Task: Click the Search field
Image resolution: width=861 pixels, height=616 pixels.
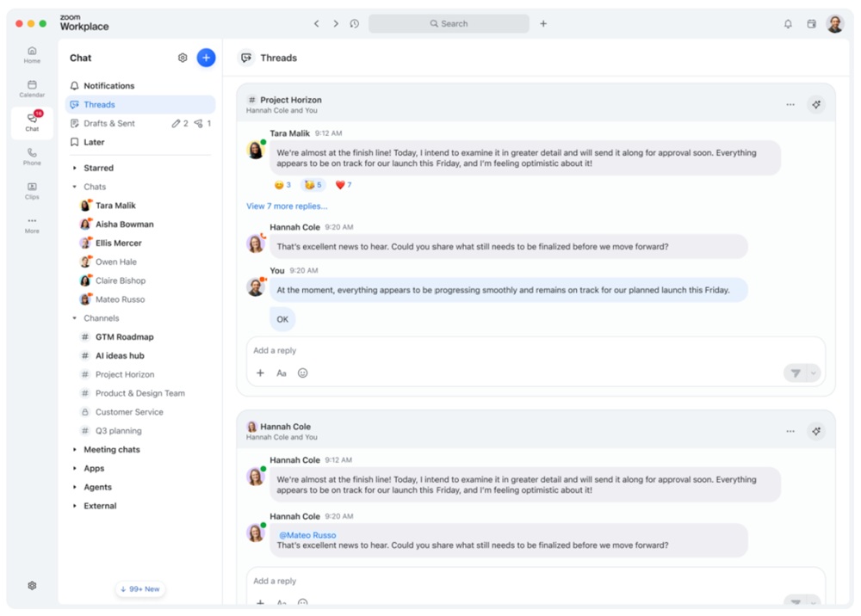Action: (x=449, y=23)
